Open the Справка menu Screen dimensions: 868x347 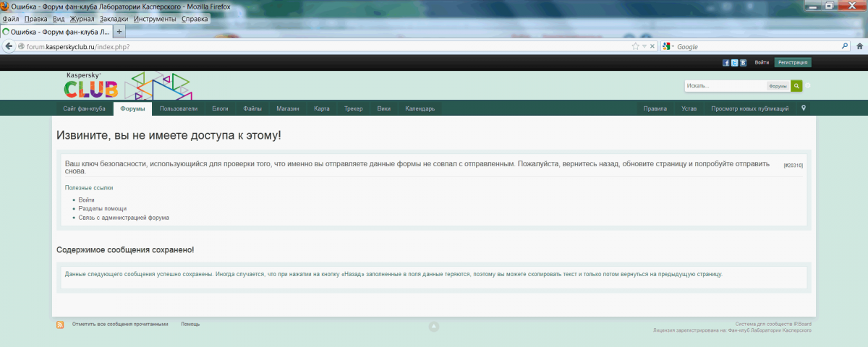click(195, 19)
